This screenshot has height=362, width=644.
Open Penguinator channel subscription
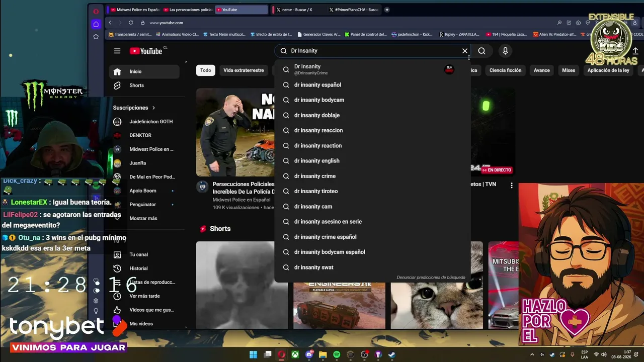(x=144, y=205)
